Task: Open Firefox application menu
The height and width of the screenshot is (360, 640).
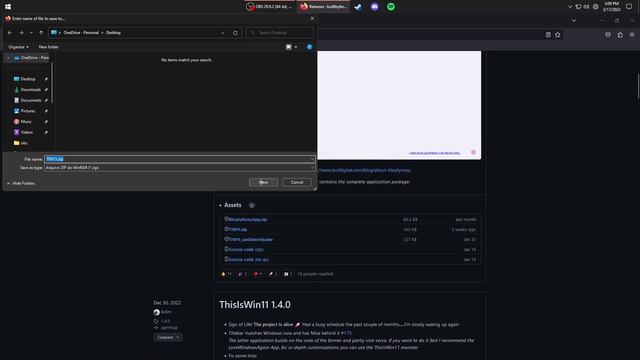Action: [632, 35]
